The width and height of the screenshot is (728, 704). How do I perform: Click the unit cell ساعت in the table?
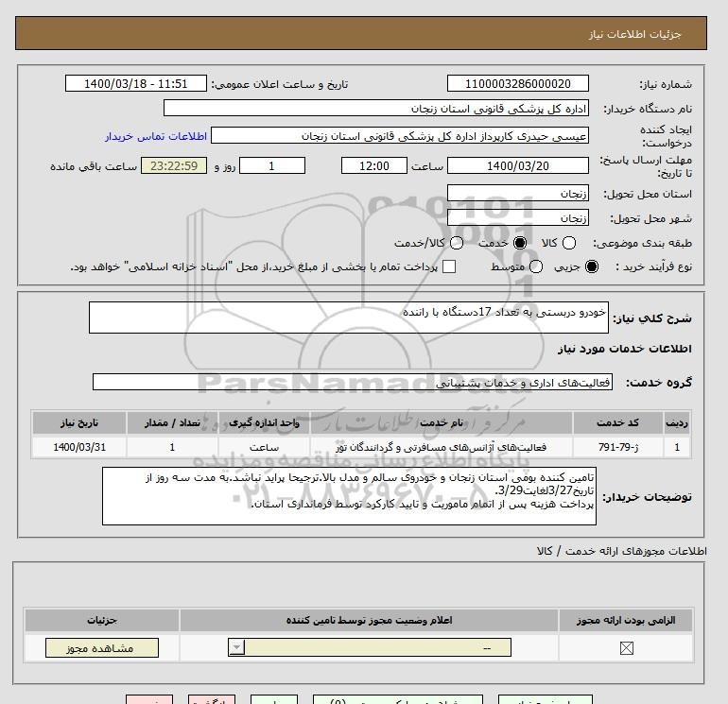coord(264,447)
